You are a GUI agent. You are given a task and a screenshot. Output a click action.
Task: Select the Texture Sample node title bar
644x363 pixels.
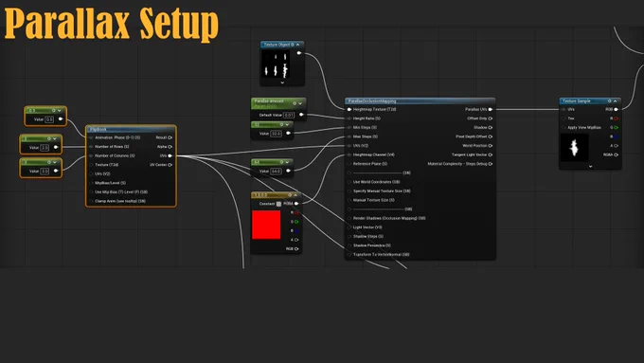[590, 100]
